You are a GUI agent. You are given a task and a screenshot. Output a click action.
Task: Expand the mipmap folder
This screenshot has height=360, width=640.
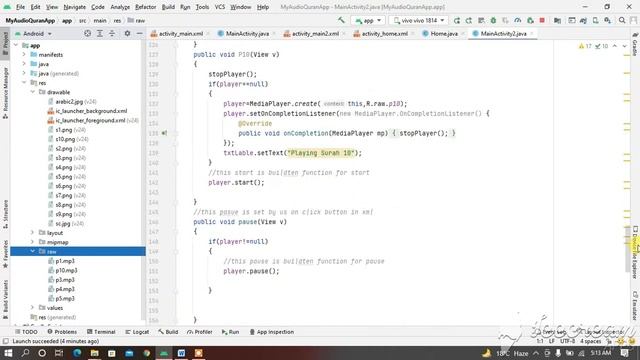(33, 242)
